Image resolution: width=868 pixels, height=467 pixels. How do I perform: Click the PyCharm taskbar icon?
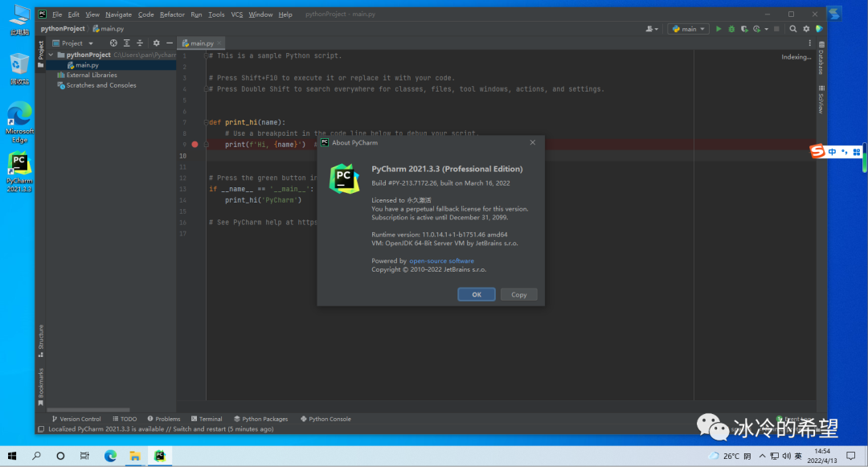[159, 456]
